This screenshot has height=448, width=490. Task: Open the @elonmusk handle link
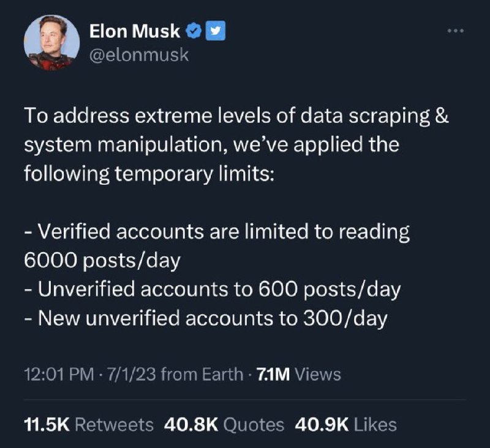coord(139,55)
